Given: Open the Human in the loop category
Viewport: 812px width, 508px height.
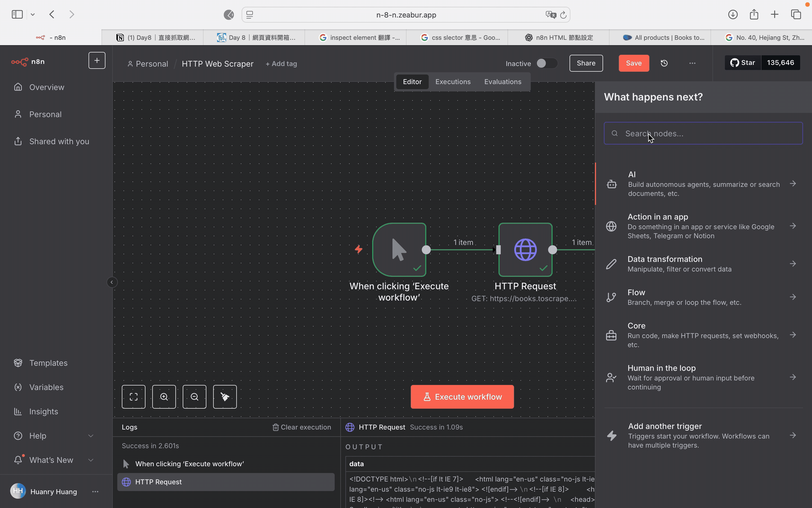Looking at the screenshot, I should (703, 377).
